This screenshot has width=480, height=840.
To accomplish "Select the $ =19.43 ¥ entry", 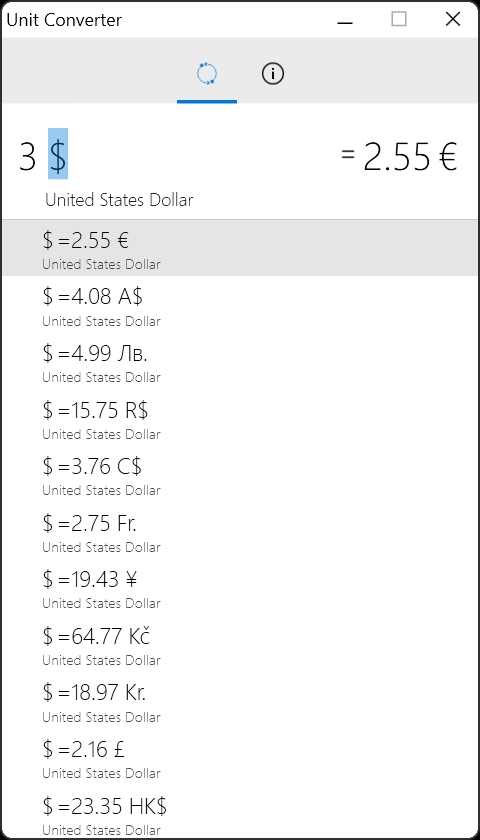I will 240,587.
